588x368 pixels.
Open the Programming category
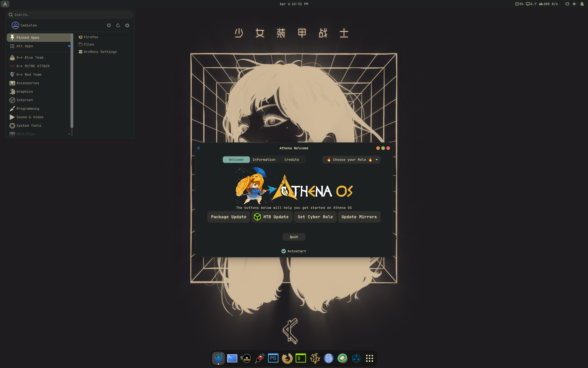(38, 109)
